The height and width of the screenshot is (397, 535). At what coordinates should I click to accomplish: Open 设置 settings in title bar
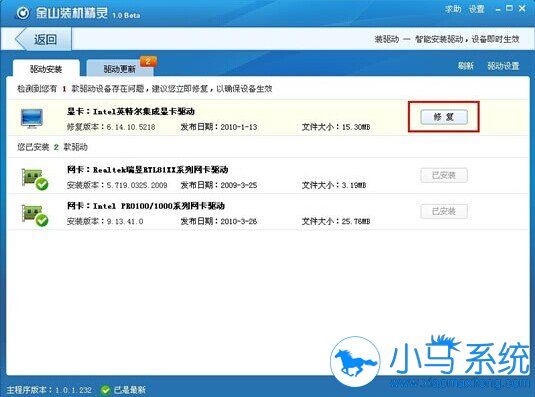click(477, 9)
